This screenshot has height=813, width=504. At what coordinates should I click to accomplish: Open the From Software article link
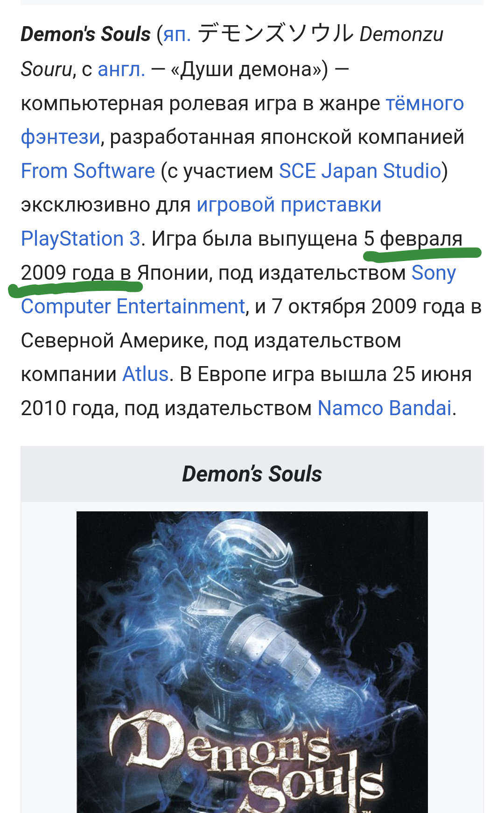[x=88, y=171]
